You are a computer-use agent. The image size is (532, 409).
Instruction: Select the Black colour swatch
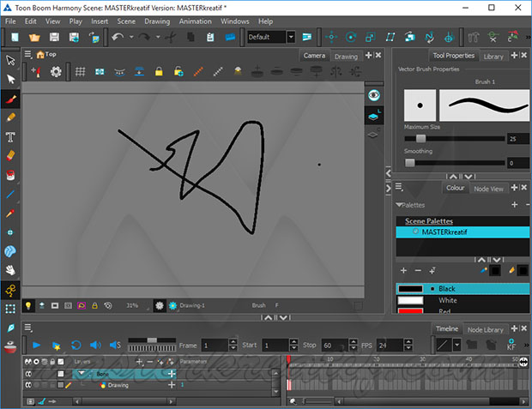point(462,289)
